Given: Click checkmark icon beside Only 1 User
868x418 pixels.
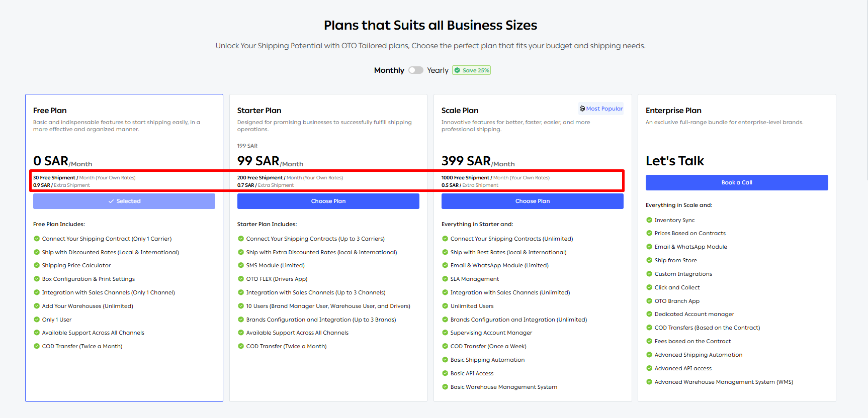Looking at the screenshot, I should (x=37, y=320).
